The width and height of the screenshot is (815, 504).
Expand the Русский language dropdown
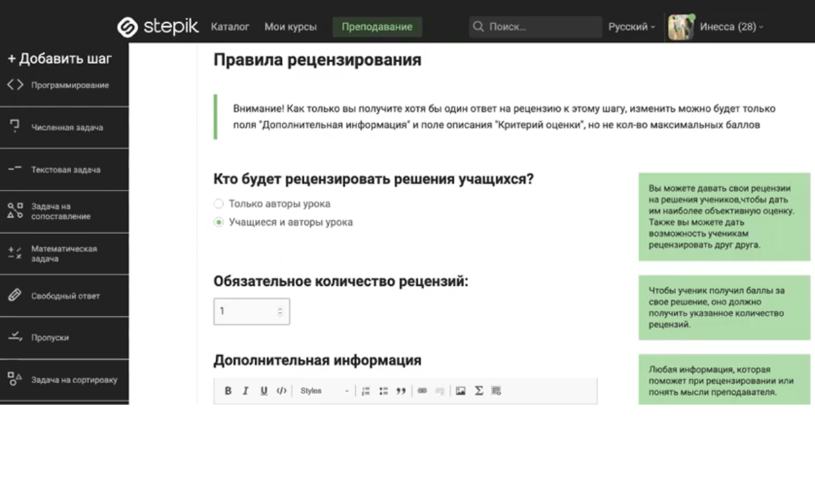[631, 27]
